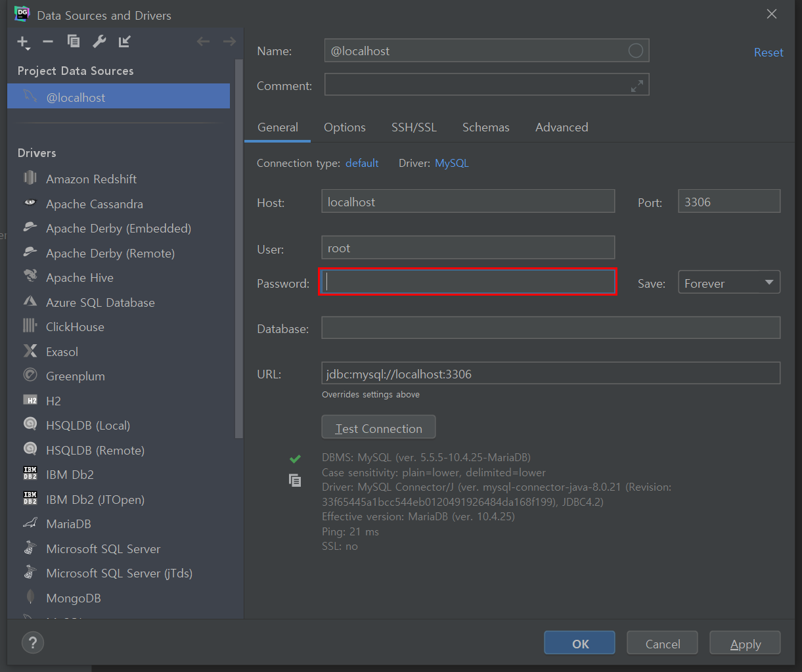Click the User input field
The height and width of the screenshot is (672, 802).
(x=468, y=248)
